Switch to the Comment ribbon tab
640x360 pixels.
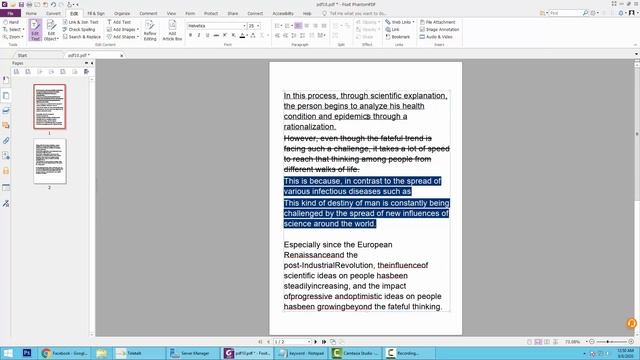tap(148, 13)
